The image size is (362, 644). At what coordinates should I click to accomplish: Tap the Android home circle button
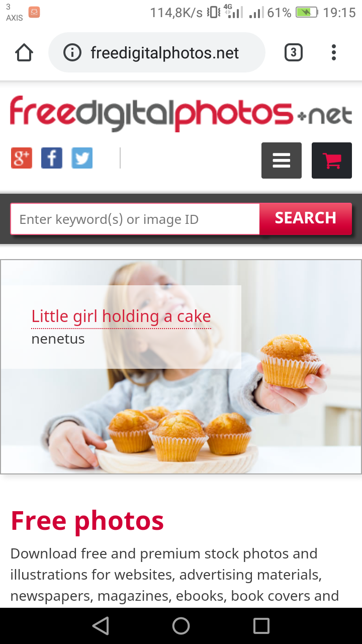tap(181, 626)
